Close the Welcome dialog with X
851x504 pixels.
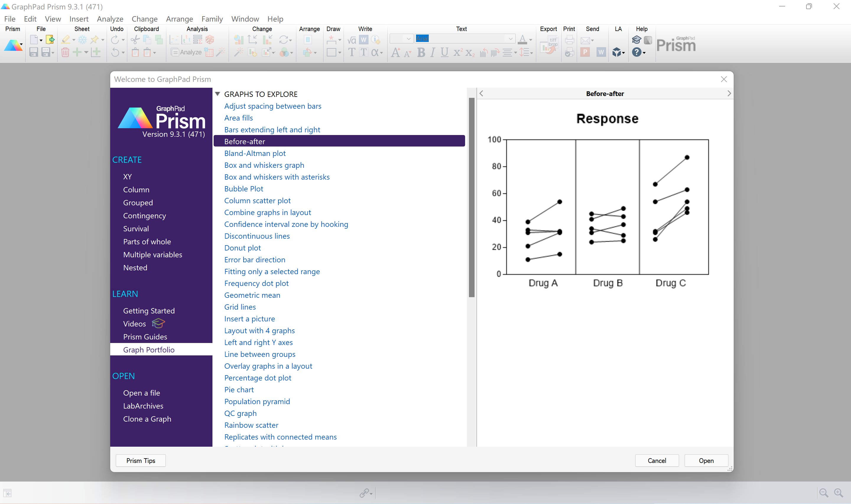tap(724, 79)
